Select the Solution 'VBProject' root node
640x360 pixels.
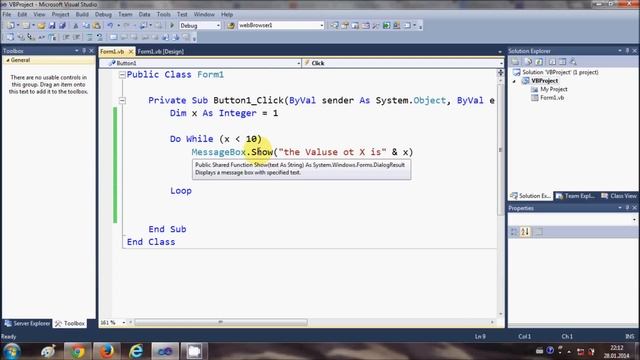[x=560, y=72]
